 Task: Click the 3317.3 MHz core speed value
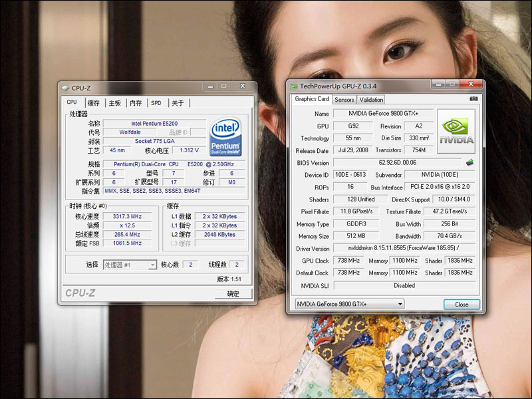coord(127,217)
